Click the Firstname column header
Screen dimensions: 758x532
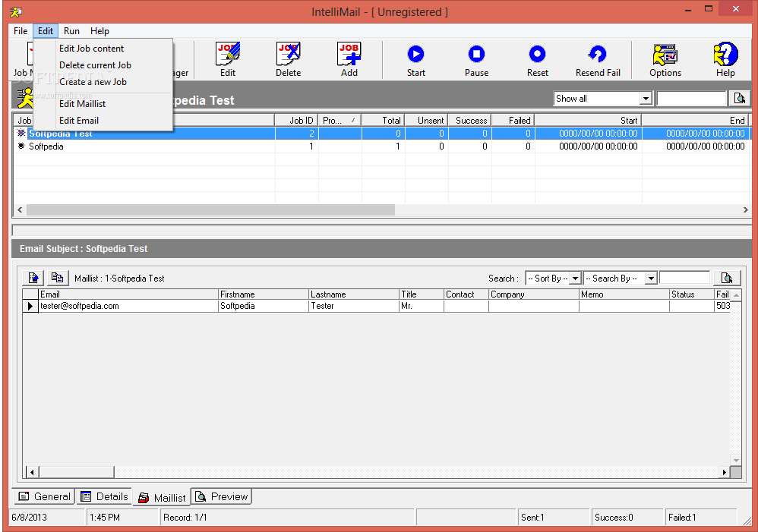pyautogui.click(x=264, y=294)
